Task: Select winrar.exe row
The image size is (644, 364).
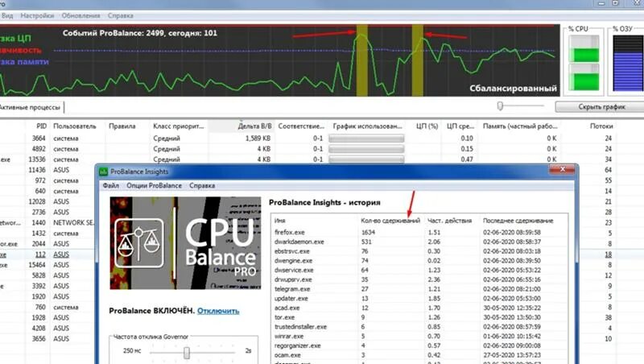Action: [419, 336]
